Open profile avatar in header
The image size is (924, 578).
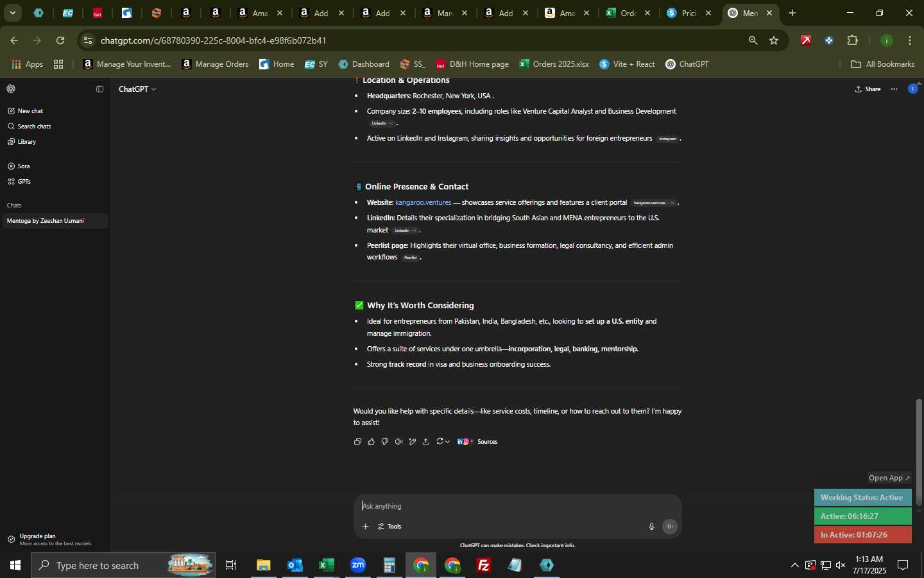click(913, 89)
